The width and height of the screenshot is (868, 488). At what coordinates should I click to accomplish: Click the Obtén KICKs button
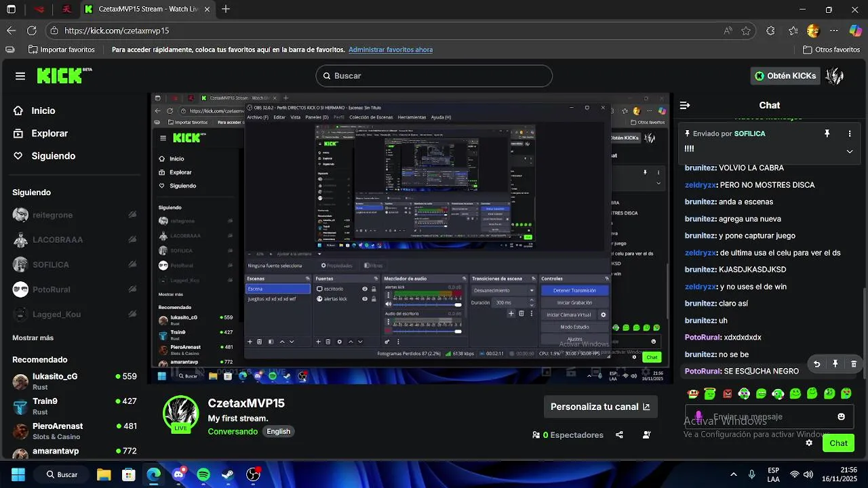click(x=785, y=76)
